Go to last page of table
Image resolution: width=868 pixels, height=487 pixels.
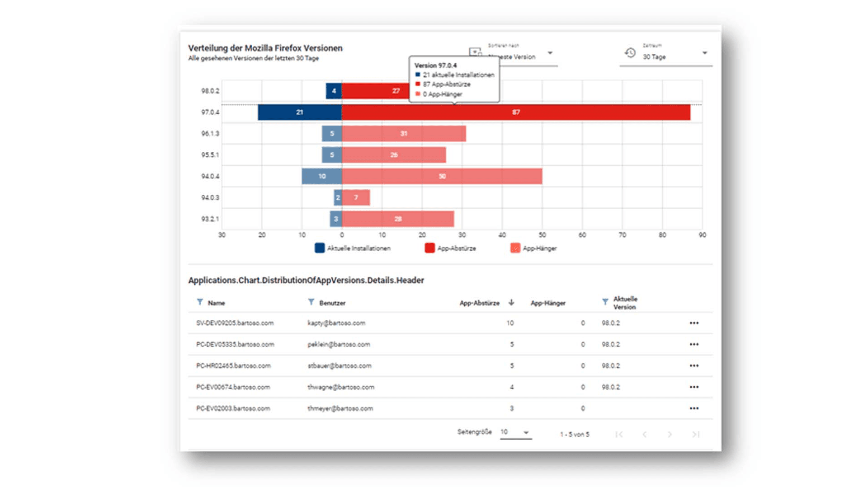click(x=696, y=434)
